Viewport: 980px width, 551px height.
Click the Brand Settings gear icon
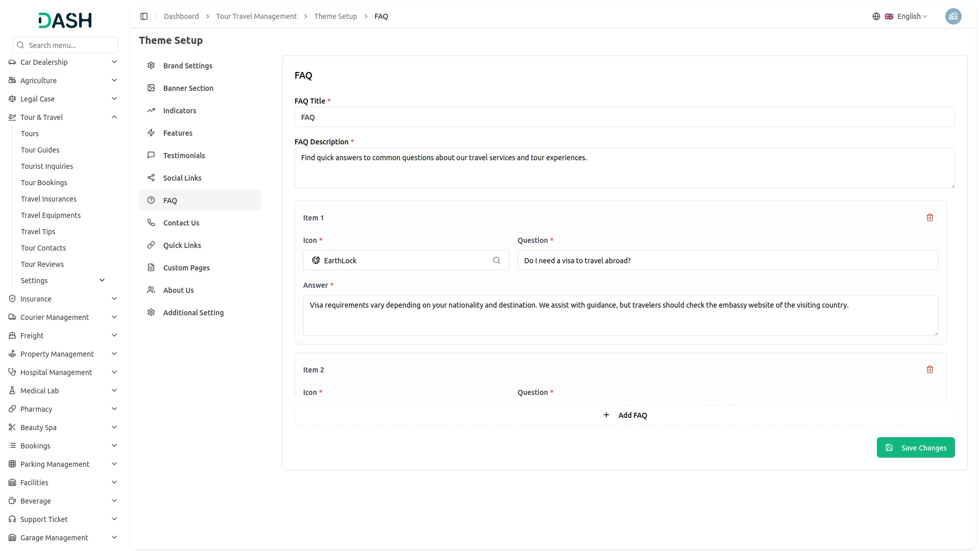pyautogui.click(x=151, y=66)
